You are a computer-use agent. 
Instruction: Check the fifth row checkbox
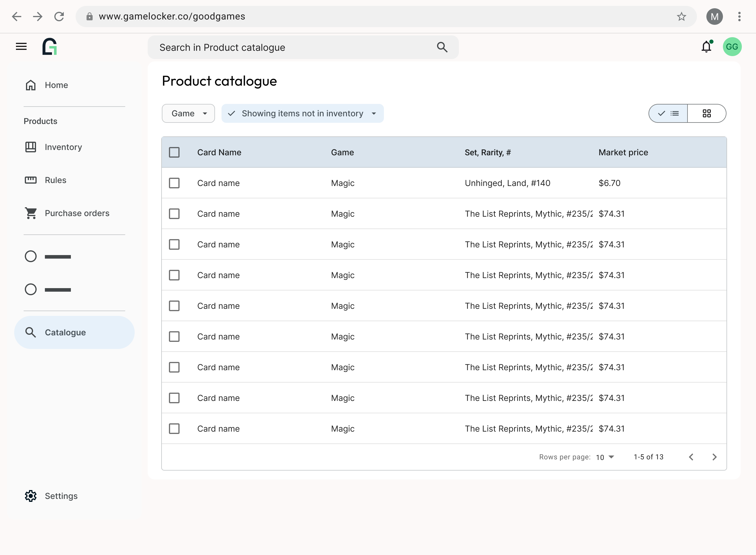pyautogui.click(x=174, y=306)
